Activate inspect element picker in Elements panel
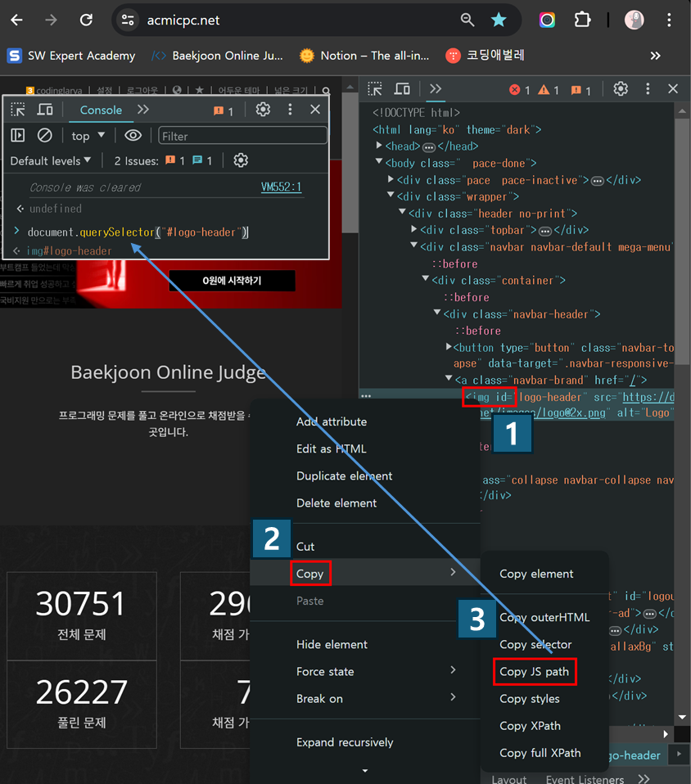Viewport: 691px width, 784px height. pos(375,89)
